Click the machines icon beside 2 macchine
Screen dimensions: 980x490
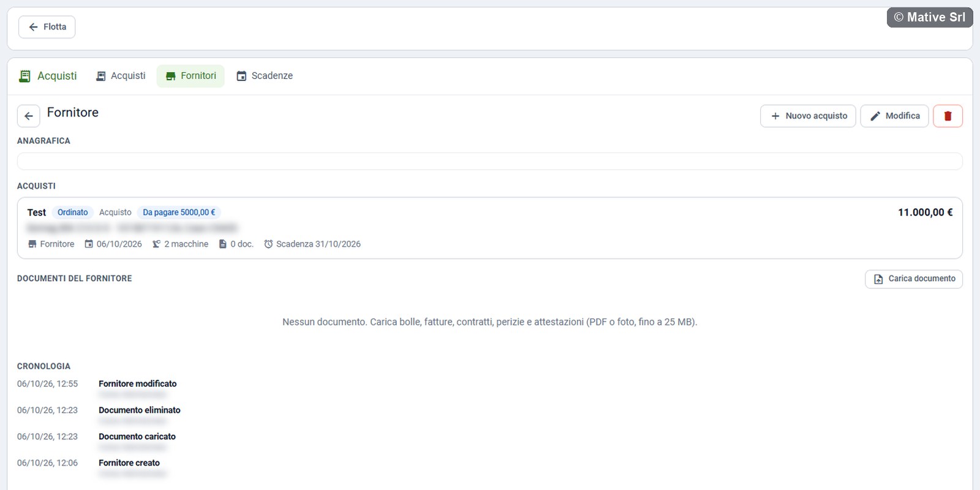[x=157, y=244]
